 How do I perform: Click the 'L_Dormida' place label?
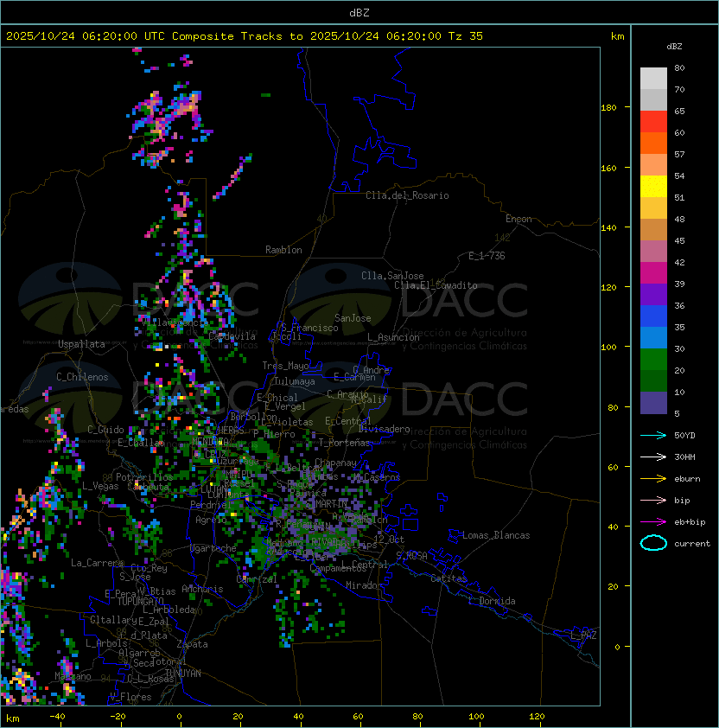(492, 601)
